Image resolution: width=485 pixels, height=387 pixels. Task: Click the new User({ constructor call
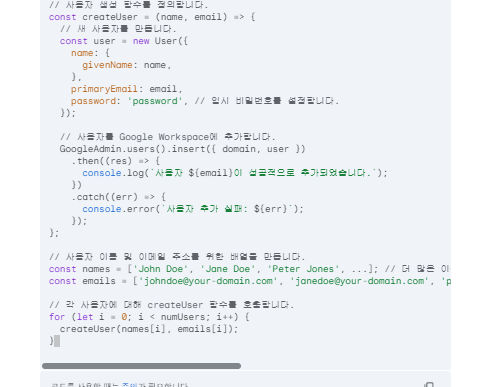point(160,41)
